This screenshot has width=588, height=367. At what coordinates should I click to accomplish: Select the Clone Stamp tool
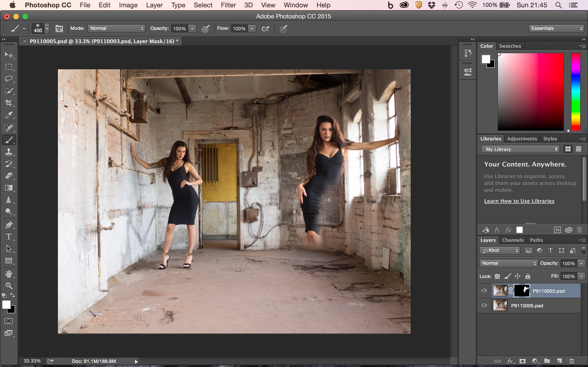pos(9,152)
